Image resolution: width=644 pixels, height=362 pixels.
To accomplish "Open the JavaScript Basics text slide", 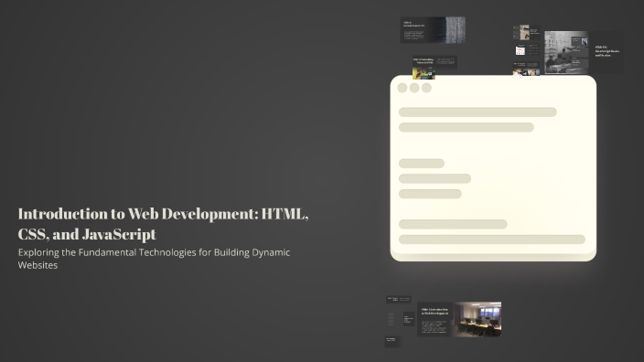I will (606, 52).
